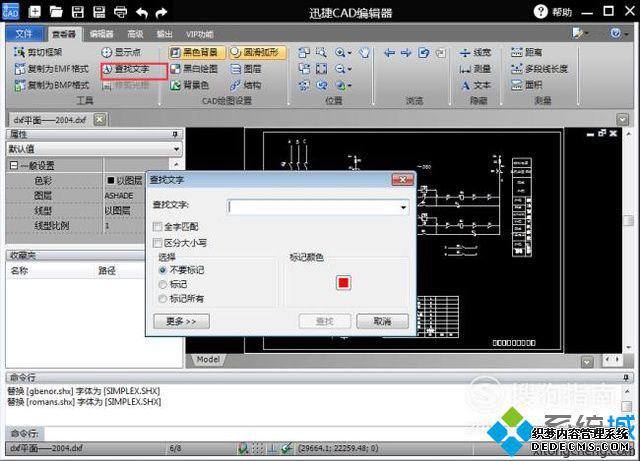Open the zoom-out dropdown arrow in 位置 group
The image size is (640, 461).
(x=349, y=69)
